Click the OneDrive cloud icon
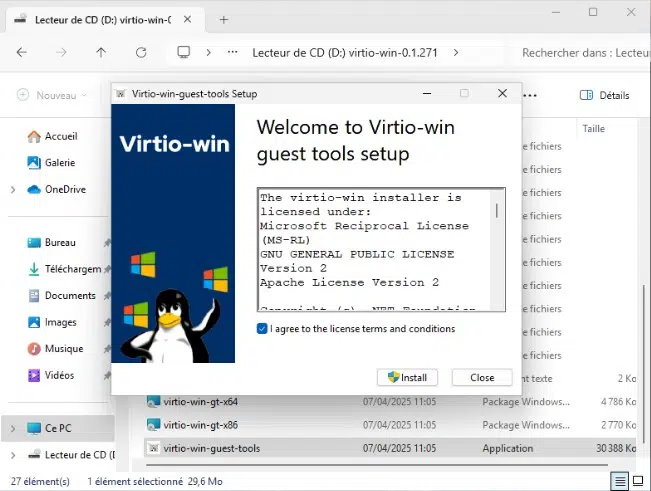The height and width of the screenshot is (491, 651). 34,189
